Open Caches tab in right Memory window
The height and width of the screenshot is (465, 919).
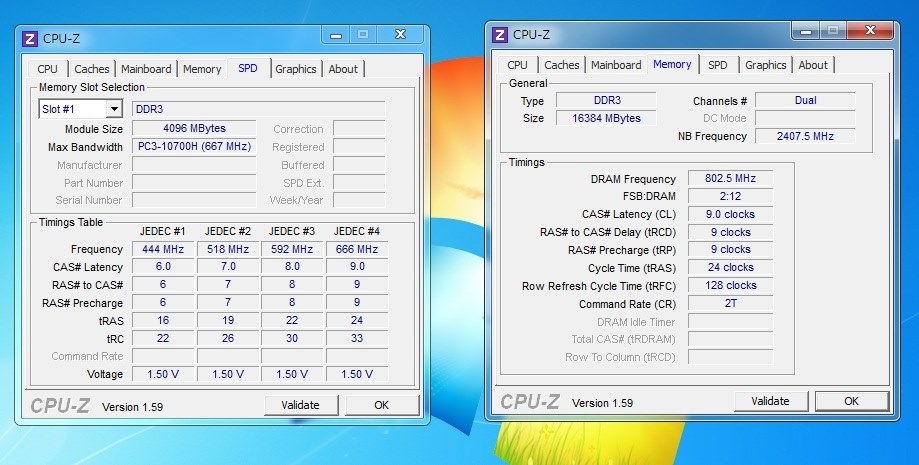pos(561,65)
